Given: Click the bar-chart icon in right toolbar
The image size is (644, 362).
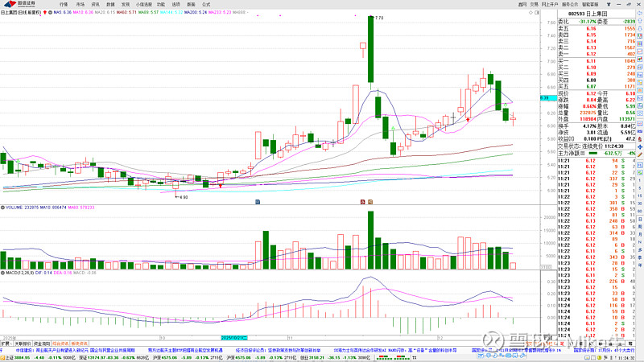Looking at the screenshot, I should 640,44.
